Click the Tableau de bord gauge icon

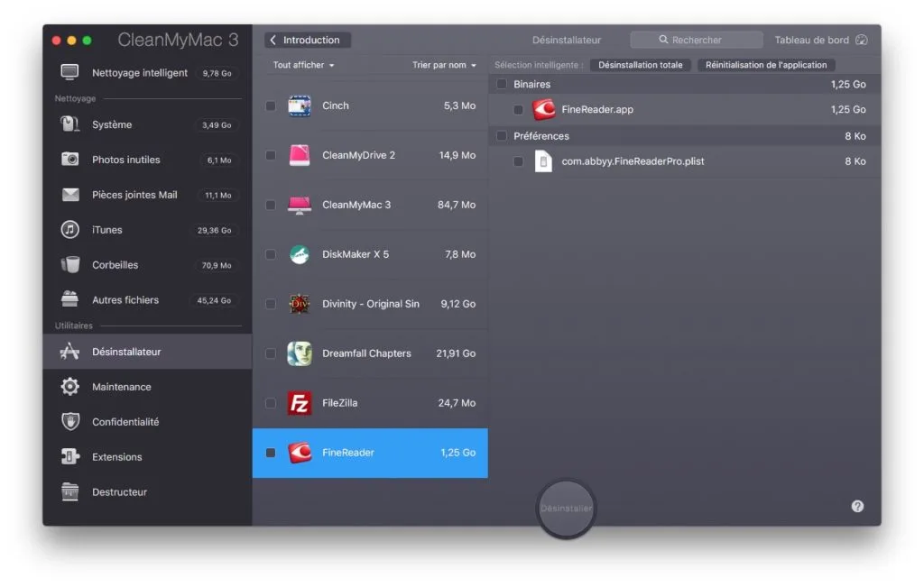pos(861,40)
